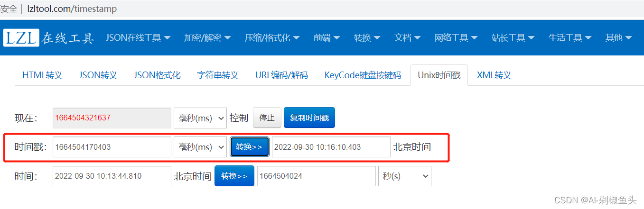Image resolution: width=644 pixels, height=209 pixels.
Task: Select the KeyCode键盘按键码 tab
Action: pos(363,75)
